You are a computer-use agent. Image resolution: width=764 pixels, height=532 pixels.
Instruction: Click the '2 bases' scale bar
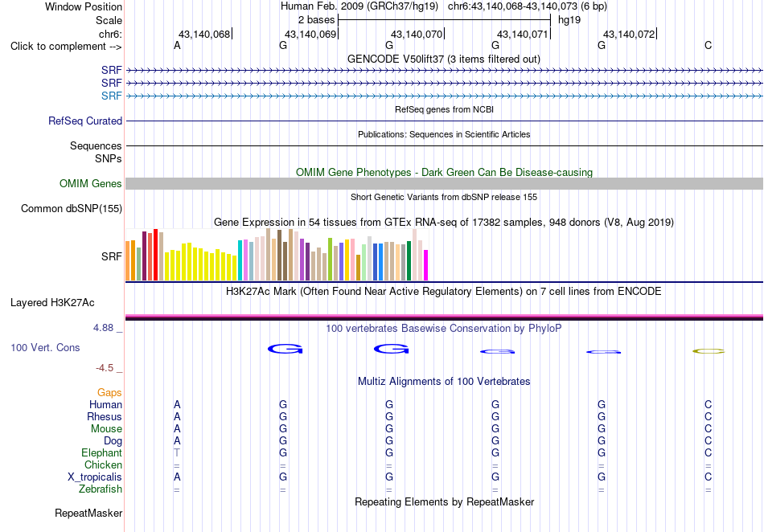coord(444,20)
